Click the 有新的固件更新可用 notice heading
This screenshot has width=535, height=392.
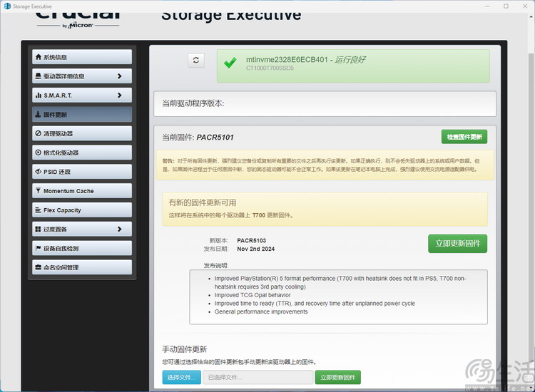click(203, 203)
